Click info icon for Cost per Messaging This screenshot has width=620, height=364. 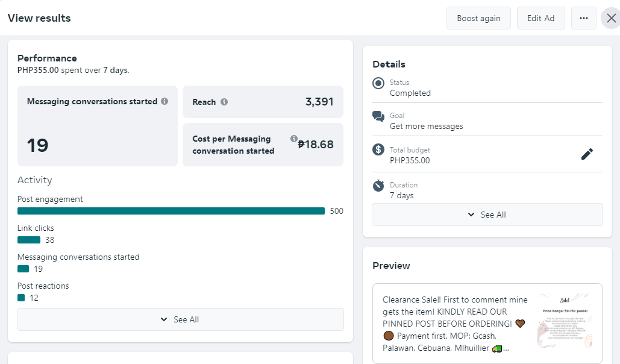click(x=294, y=139)
